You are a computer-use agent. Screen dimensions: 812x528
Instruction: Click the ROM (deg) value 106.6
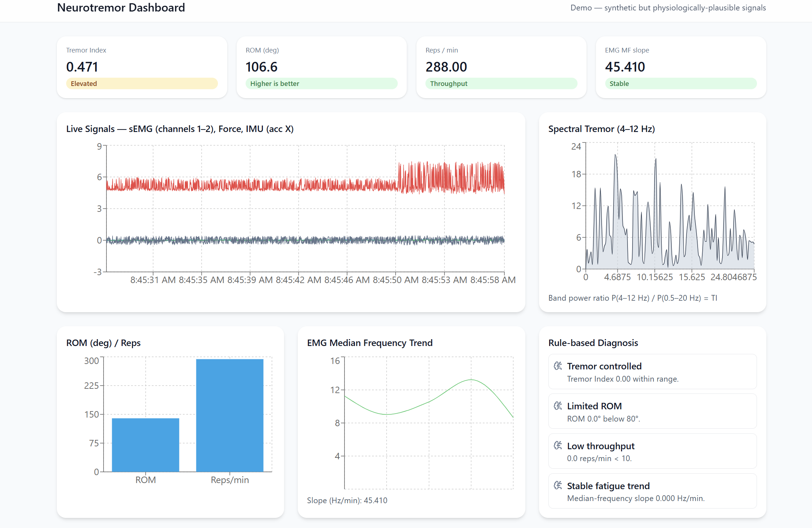261,67
